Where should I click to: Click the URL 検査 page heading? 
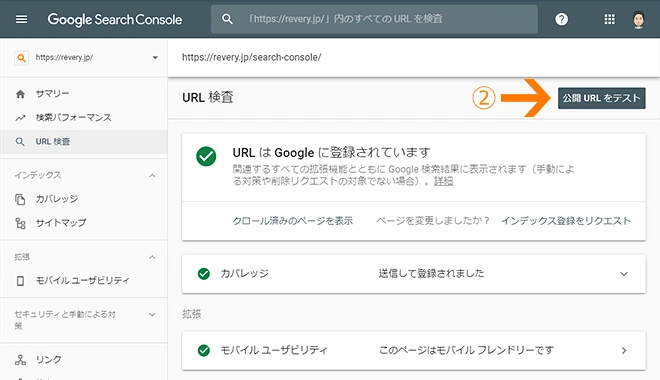pos(208,98)
